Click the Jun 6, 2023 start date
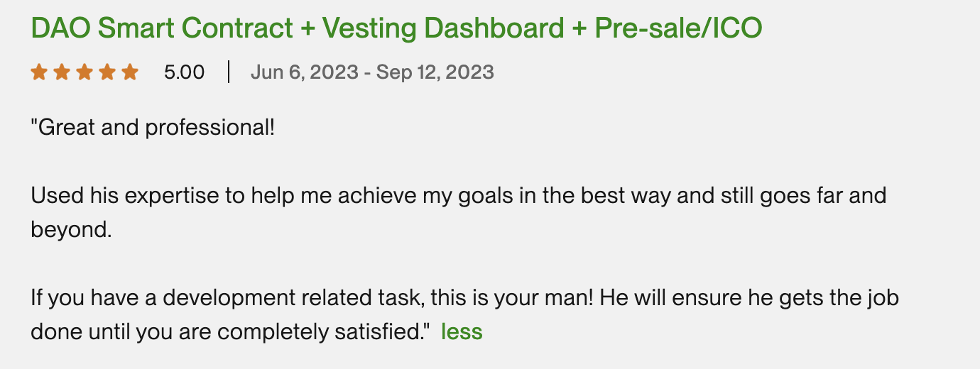 [304, 72]
